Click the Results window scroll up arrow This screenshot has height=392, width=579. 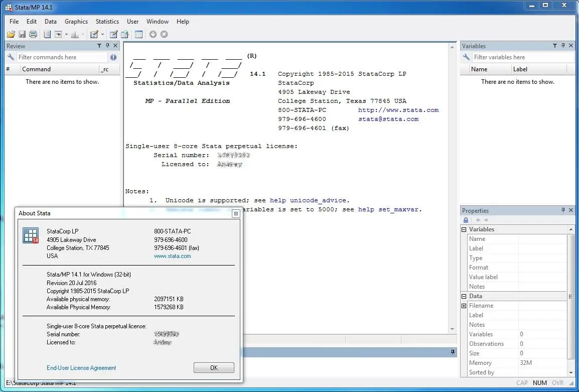coord(453,47)
